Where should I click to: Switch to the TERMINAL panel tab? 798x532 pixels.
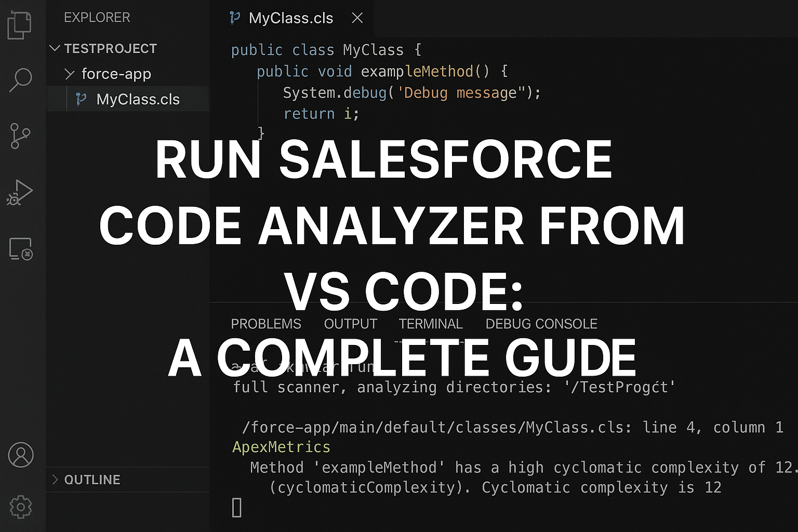coord(430,324)
